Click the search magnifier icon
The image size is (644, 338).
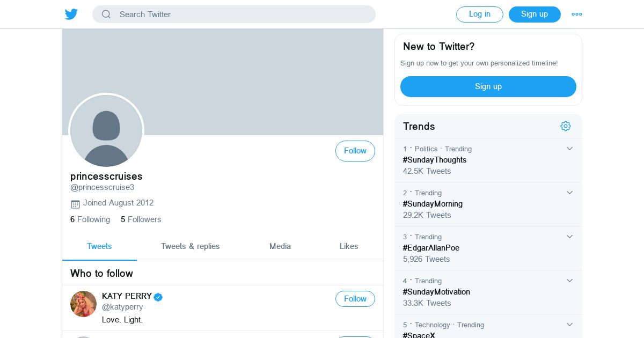tap(106, 14)
